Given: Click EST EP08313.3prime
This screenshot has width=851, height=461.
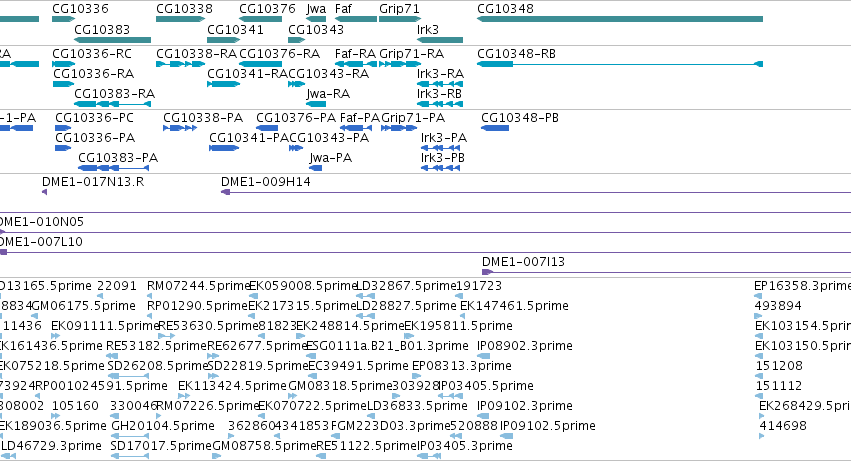Looking at the screenshot, I should (462, 367).
